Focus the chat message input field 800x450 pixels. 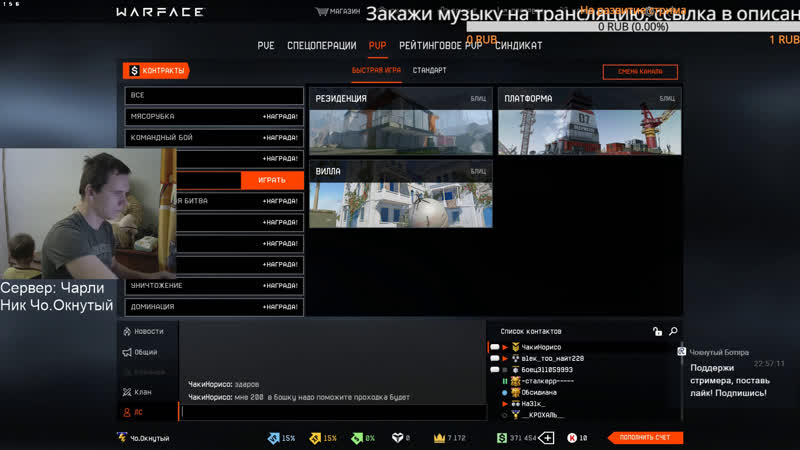point(333,412)
